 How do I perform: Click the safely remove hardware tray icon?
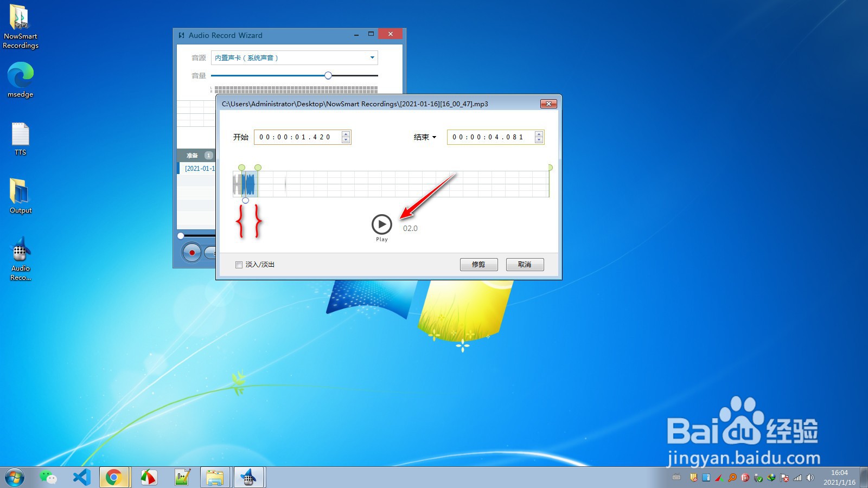click(758, 478)
